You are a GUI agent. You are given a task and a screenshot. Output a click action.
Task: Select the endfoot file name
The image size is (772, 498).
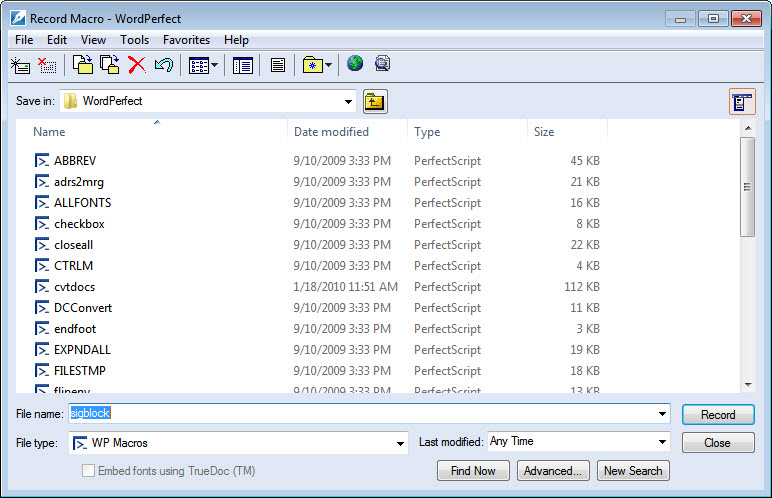pyautogui.click(x=75, y=329)
